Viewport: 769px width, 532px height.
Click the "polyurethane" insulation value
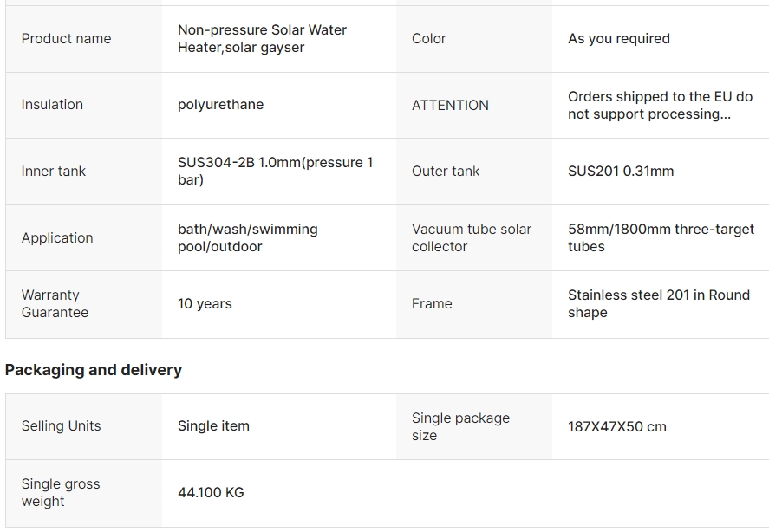[x=220, y=104]
